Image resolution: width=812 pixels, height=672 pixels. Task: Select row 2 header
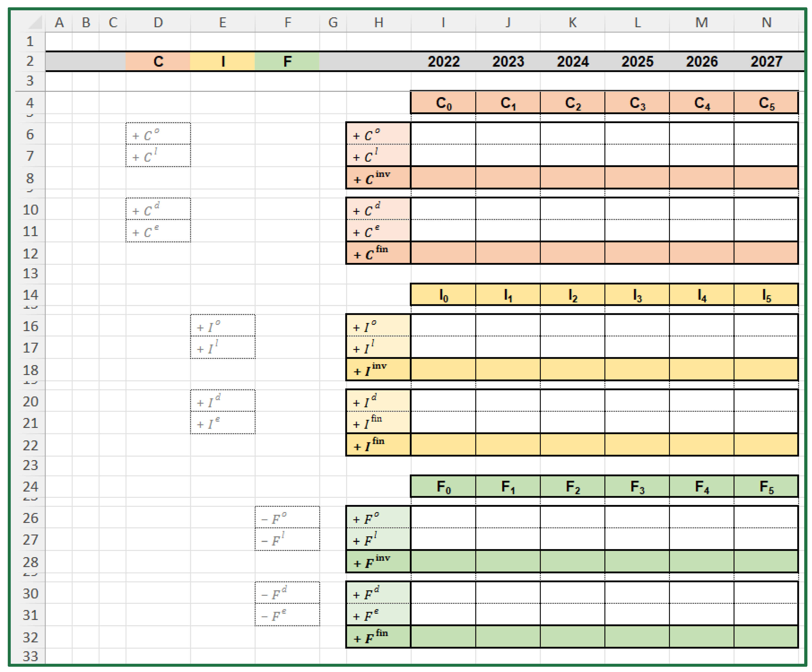(30, 61)
